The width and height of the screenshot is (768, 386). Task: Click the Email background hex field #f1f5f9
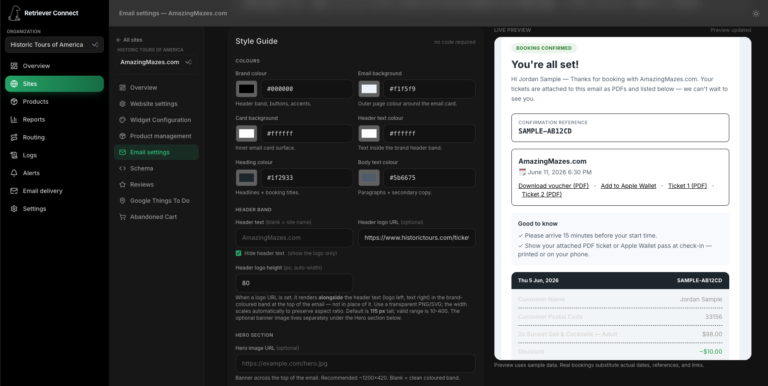click(429, 89)
